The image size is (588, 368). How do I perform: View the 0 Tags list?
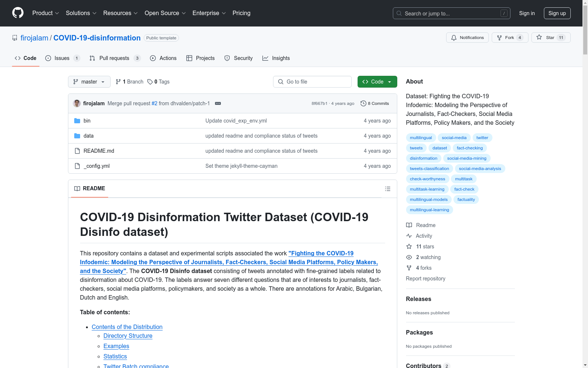[158, 82]
